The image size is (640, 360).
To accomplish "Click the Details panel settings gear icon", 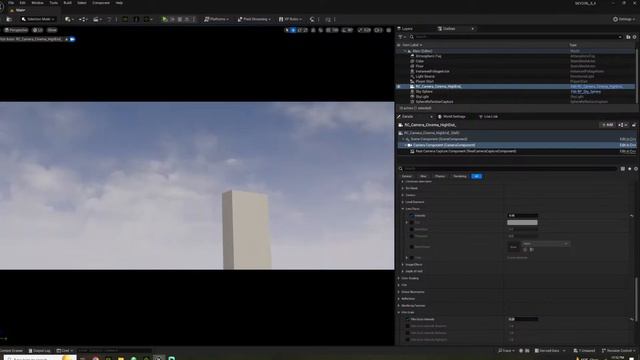I will pos(636,169).
